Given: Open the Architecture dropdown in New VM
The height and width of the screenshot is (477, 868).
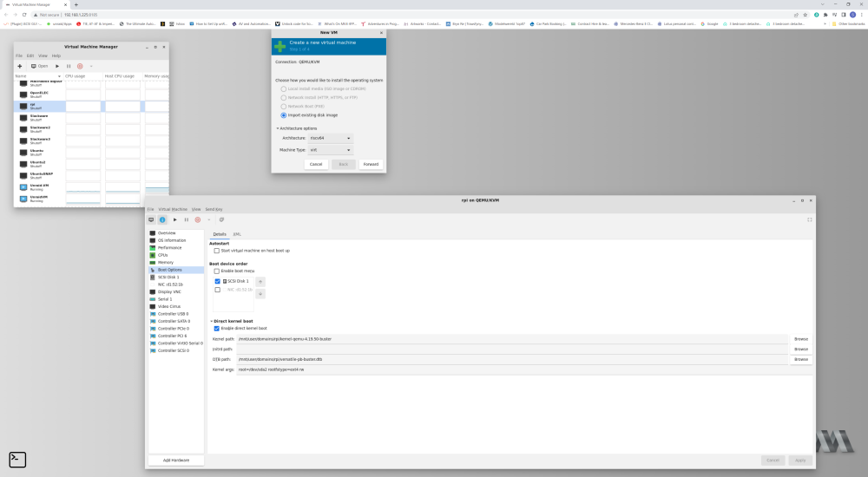Looking at the screenshot, I should (330, 138).
